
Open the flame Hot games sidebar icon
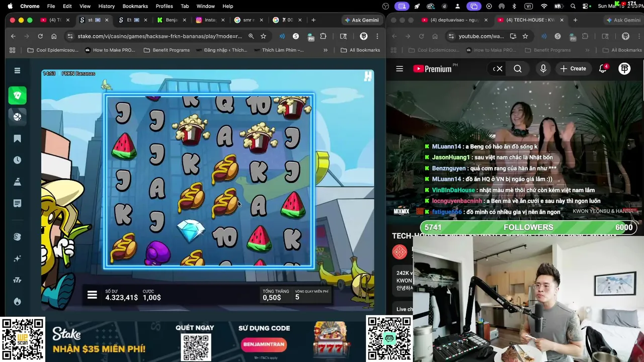pos(17,302)
